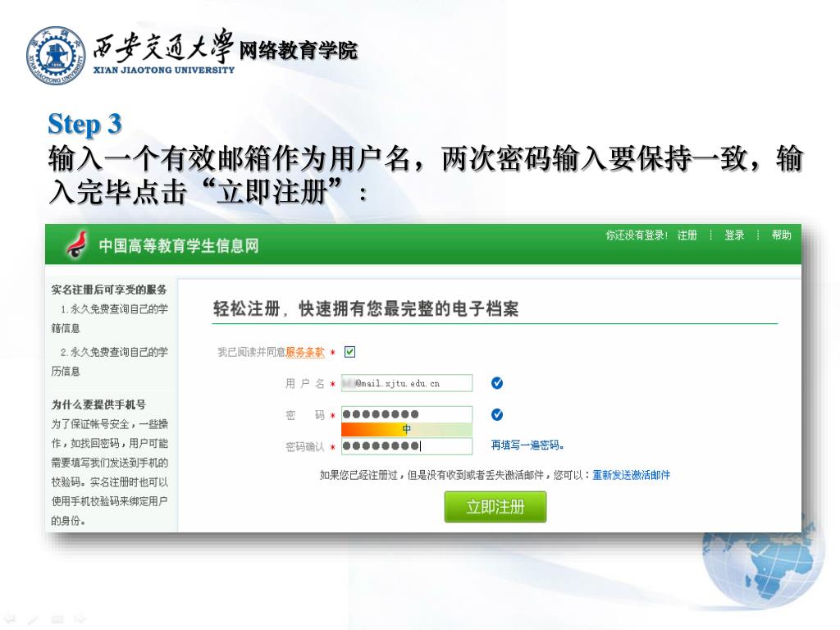This screenshot has width=840, height=630.
Task: Click the 密码确认 confirmation field
Action: 407,445
